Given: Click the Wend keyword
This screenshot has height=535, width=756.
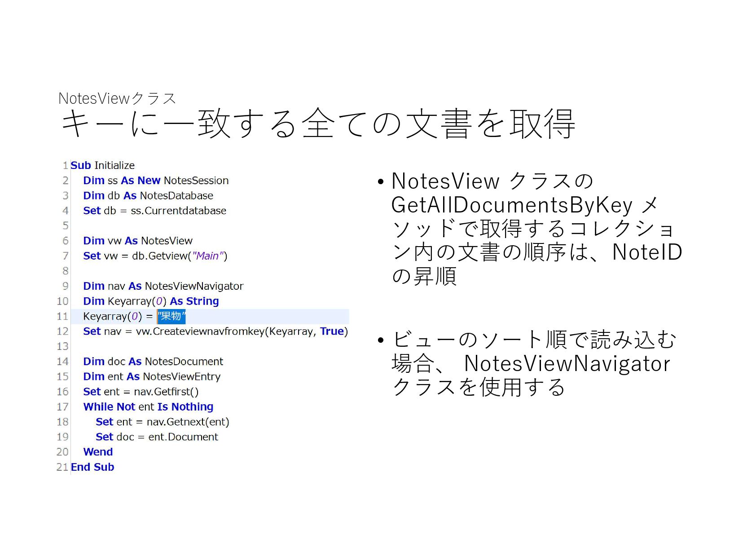Looking at the screenshot, I should coord(98,452).
